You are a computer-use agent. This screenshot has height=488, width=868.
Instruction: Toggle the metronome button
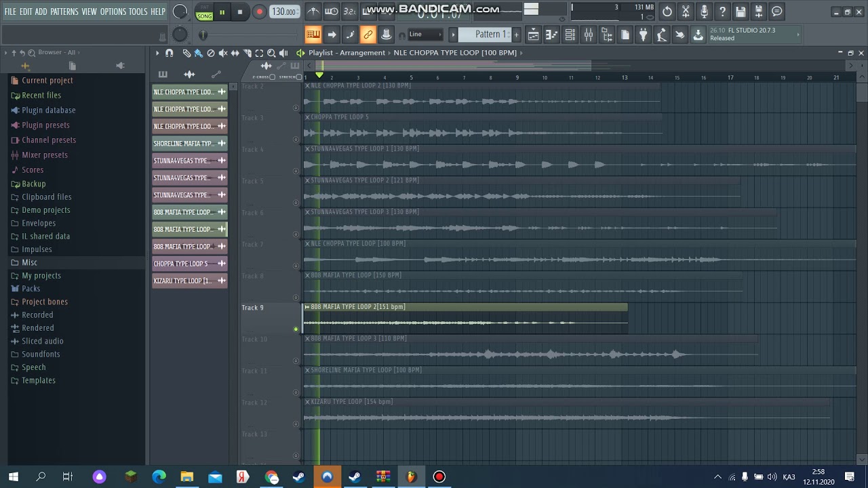click(313, 12)
